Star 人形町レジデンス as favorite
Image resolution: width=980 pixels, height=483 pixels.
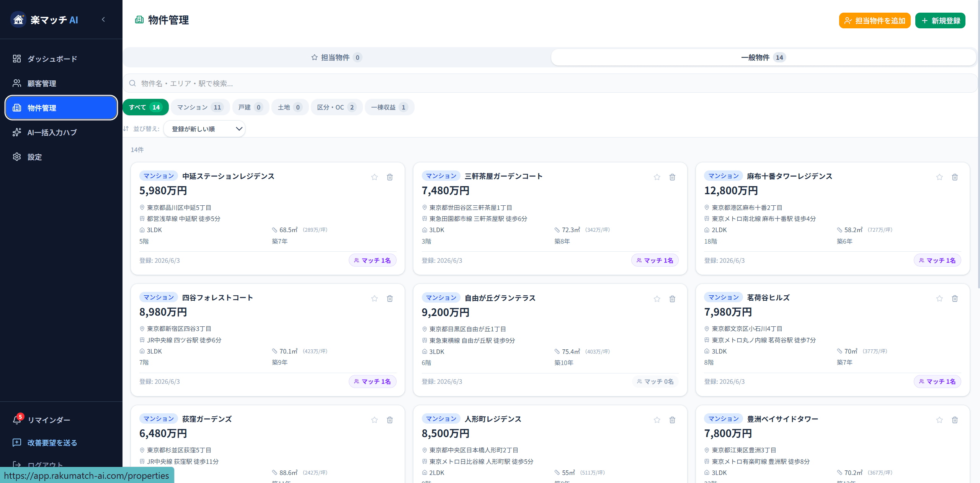click(x=657, y=420)
